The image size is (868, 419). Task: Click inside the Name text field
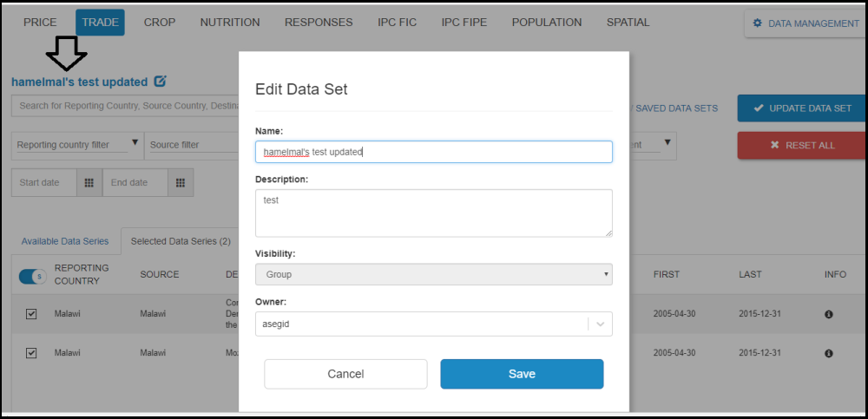[x=433, y=152]
